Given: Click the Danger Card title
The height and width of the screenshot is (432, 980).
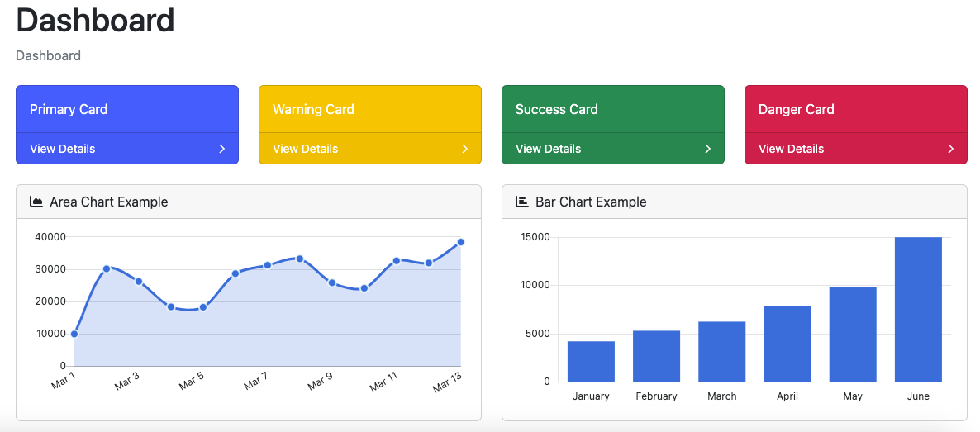Looking at the screenshot, I should point(796,109).
